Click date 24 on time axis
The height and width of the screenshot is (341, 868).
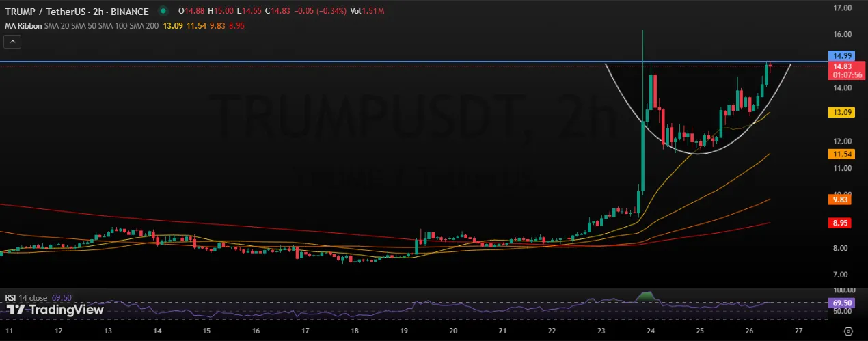[651, 331]
